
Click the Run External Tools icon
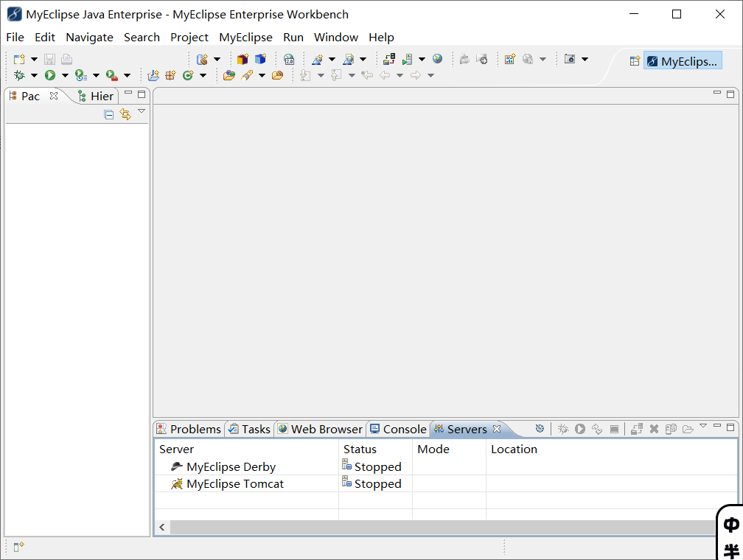112,75
